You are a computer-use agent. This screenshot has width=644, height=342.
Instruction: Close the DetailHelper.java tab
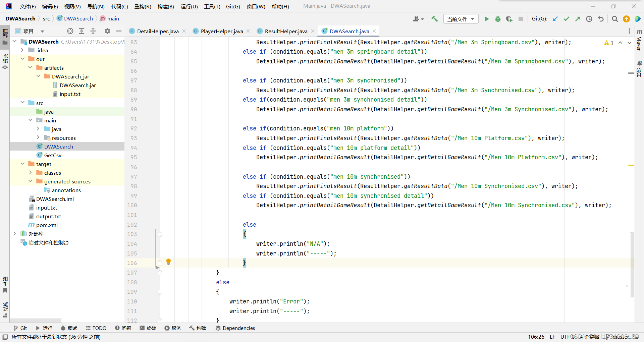(184, 31)
